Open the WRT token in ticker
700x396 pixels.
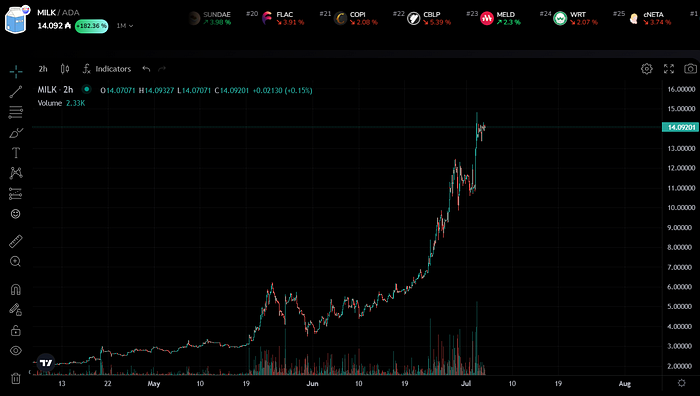tap(575, 18)
